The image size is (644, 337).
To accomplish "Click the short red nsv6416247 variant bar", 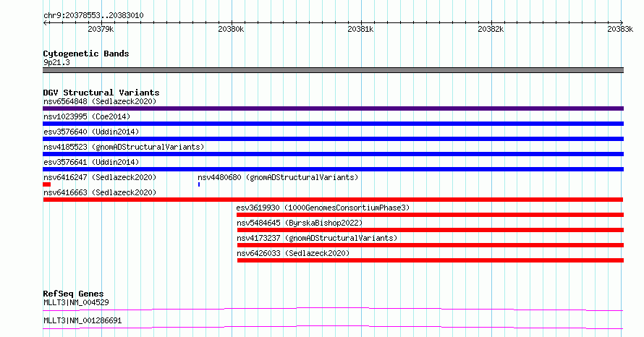I will (x=47, y=184).
